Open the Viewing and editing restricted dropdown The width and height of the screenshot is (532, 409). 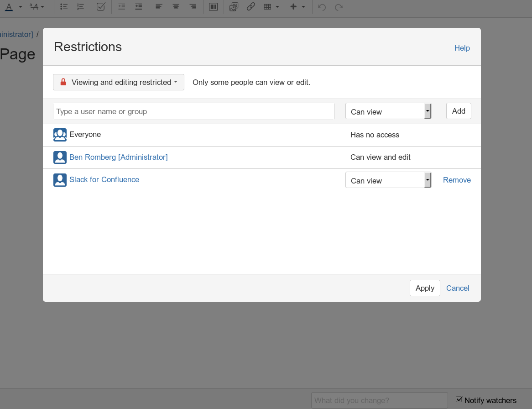click(x=118, y=82)
